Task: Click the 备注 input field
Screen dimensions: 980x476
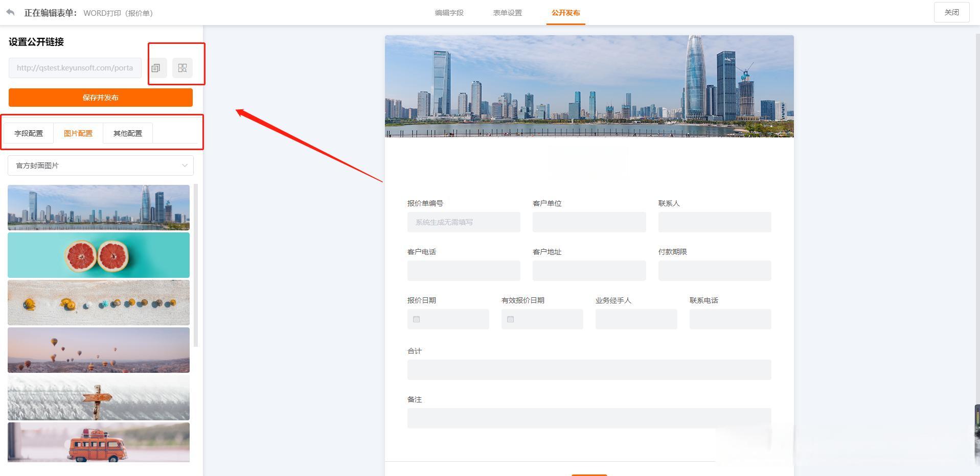Action: (x=589, y=418)
